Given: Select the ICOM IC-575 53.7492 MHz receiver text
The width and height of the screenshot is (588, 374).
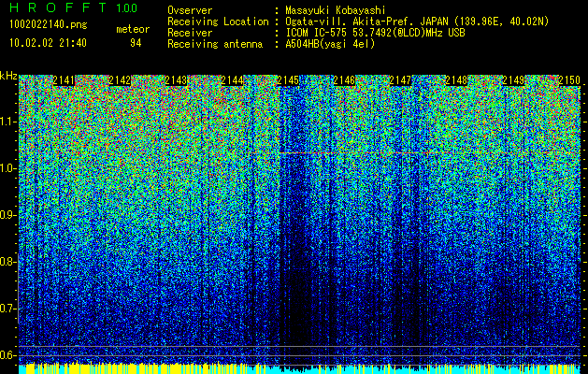Looking at the screenshot, I should [x=376, y=33].
